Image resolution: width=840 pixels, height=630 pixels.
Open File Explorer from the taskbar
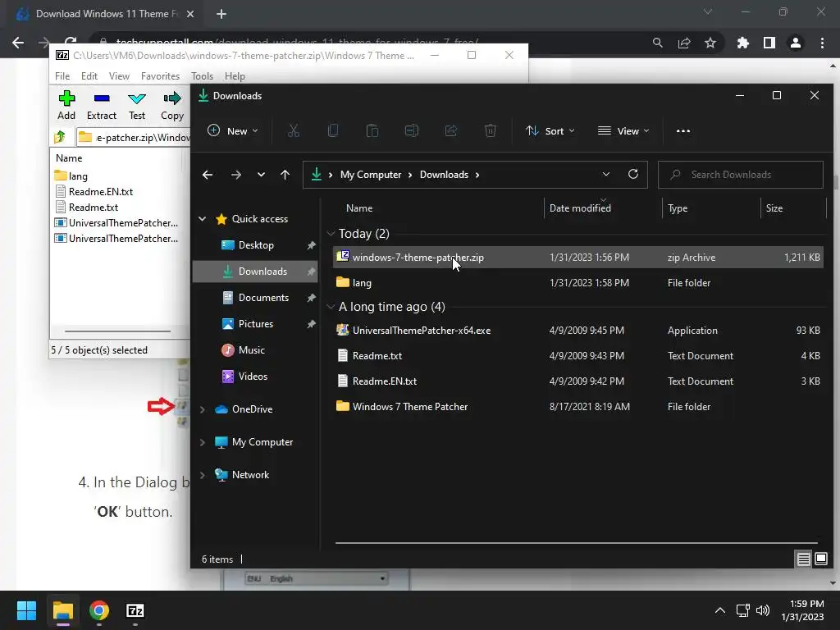(63, 610)
